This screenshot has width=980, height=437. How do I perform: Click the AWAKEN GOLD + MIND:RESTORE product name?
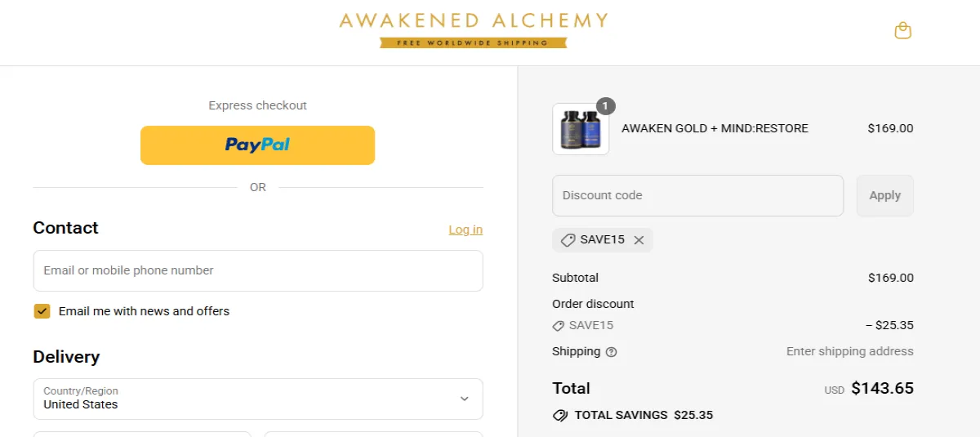[715, 128]
